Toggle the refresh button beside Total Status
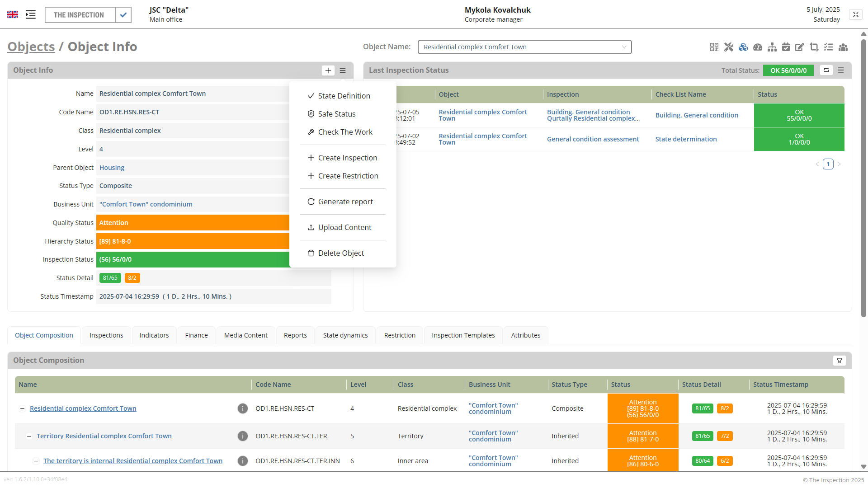Screen dimensions: 868x488 (826, 70)
